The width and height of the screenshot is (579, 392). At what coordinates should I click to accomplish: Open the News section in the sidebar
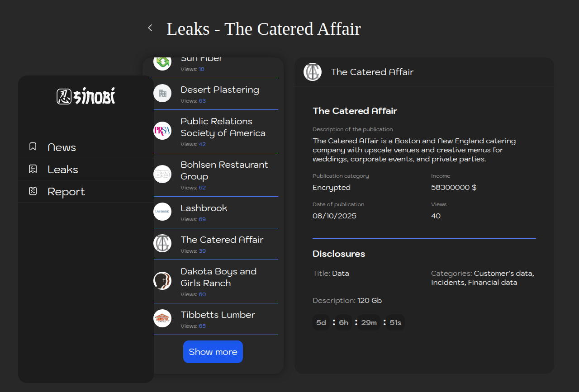pyautogui.click(x=62, y=147)
